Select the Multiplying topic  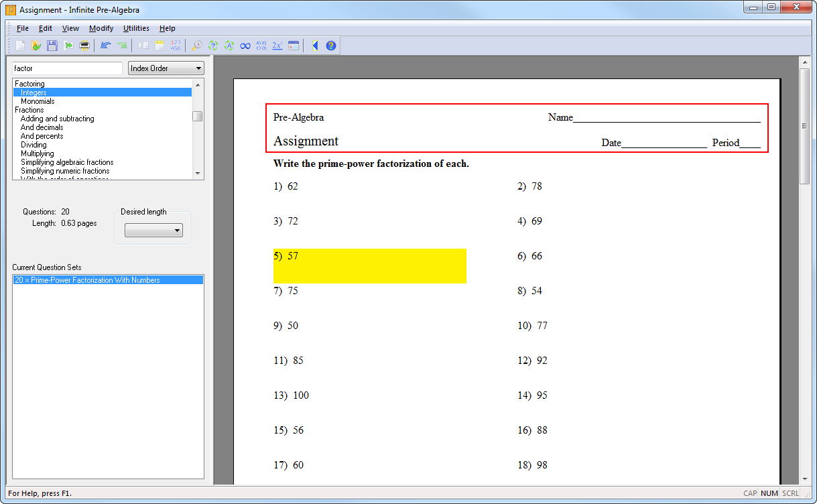[x=38, y=153]
